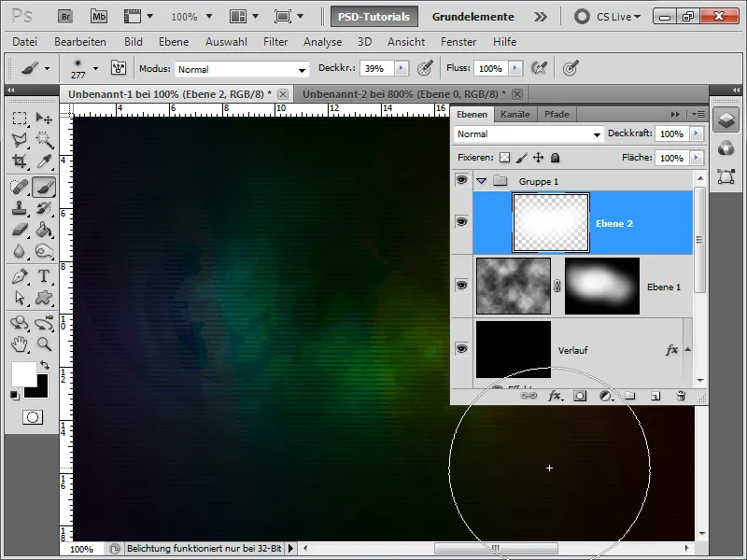747x560 pixels.
Task: Switch to the Pfade tab
Action: pos(557,114)
